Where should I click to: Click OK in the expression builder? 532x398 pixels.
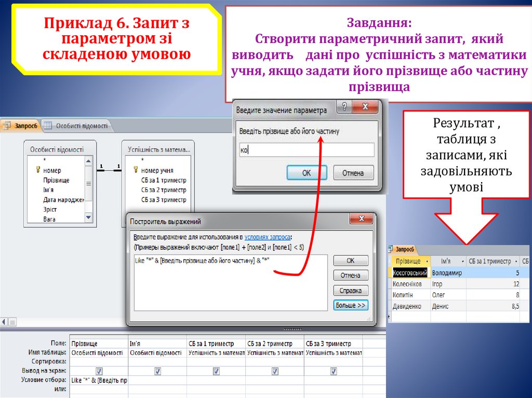(x=351, y=260)
